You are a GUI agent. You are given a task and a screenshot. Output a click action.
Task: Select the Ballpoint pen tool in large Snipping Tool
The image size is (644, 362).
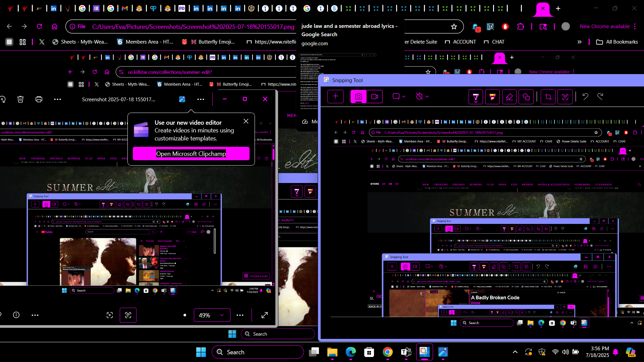476,97
